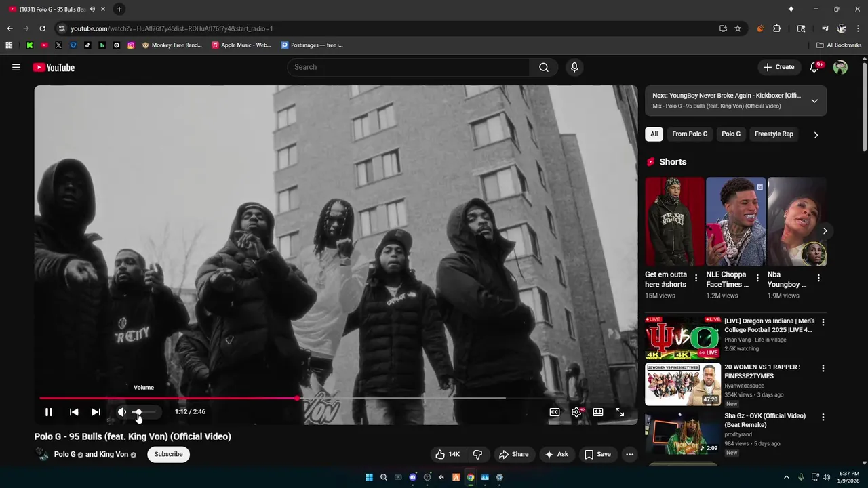Show the next Shorts with the arrow
The image size is (868, 488).
[x=825, y=231]
